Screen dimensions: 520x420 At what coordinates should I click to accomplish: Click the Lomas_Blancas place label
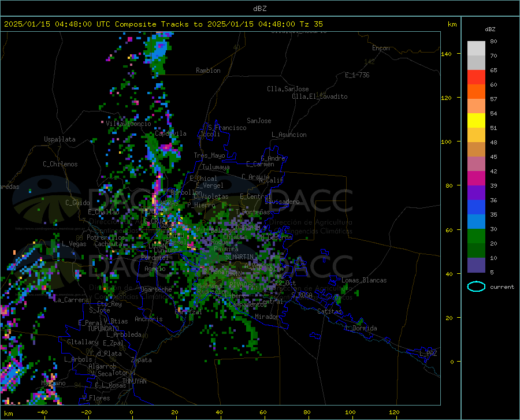tap(364, 280)
